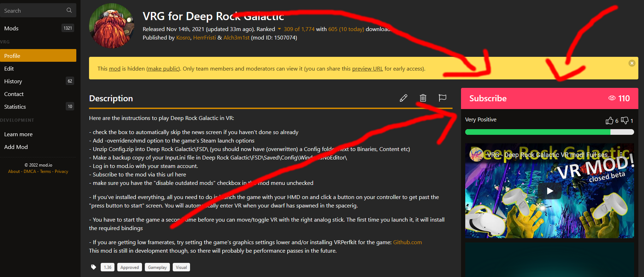The height and width of the screenshot is (277, 644).
Task: Report mod using flag icon
Action: tap(442, 98)
